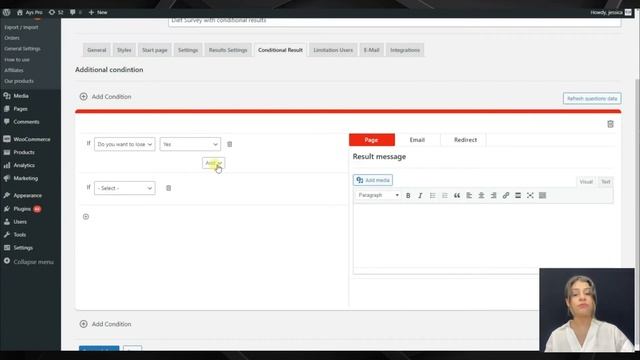This screenshot has width=640, height=360.
Task: Delete the whole condition block with trash icon
Action: pos(610,124)
